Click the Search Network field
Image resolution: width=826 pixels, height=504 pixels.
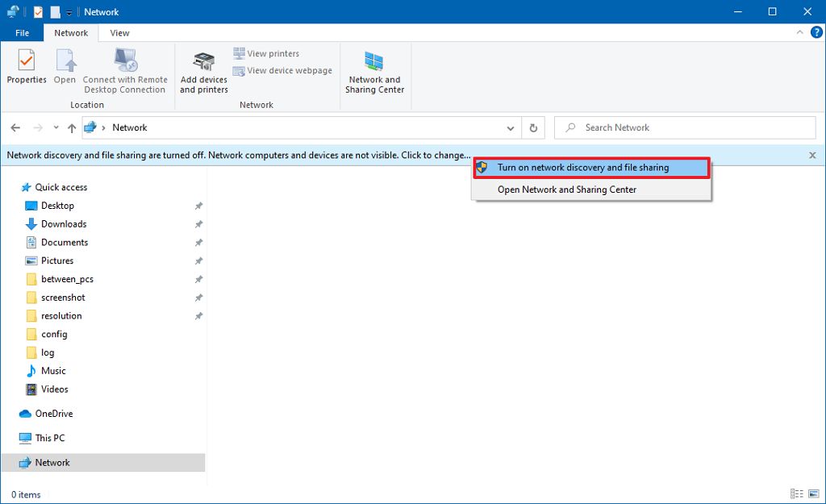click(685, 128)
